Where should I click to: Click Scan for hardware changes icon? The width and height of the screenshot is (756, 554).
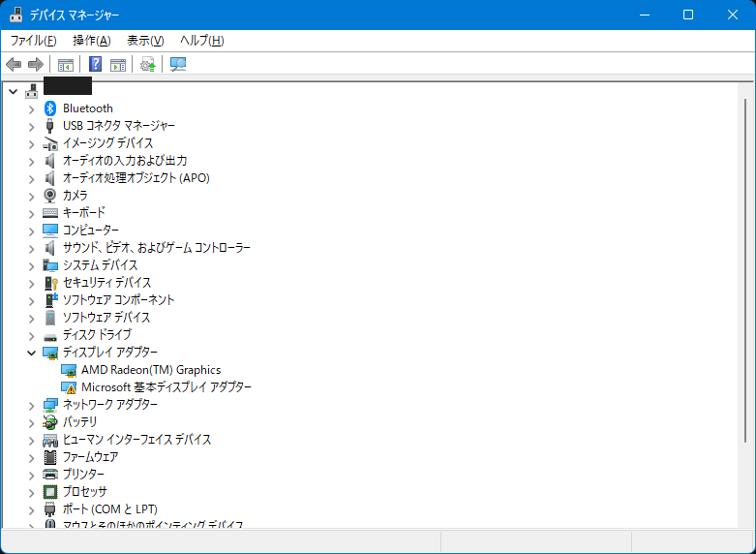click(178, 64)
